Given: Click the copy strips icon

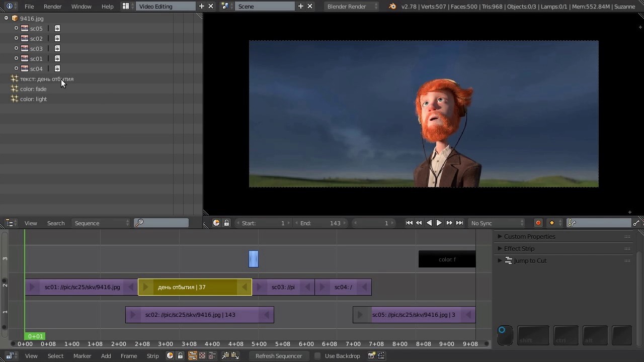Looking at the screenshot, I should pos(225,356).
